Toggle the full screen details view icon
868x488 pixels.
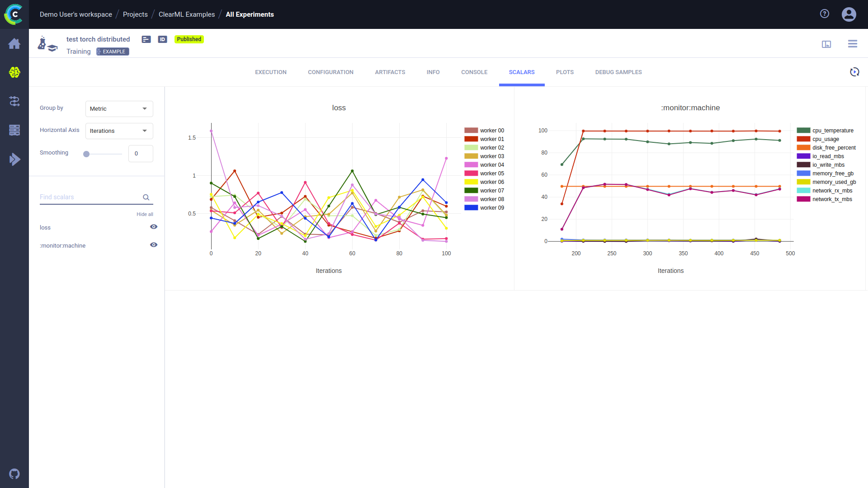pos(826,44)
